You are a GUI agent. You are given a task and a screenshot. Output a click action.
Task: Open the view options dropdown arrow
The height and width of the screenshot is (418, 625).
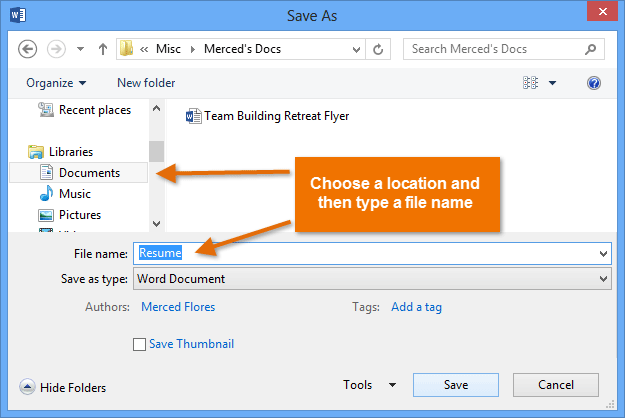552,83
